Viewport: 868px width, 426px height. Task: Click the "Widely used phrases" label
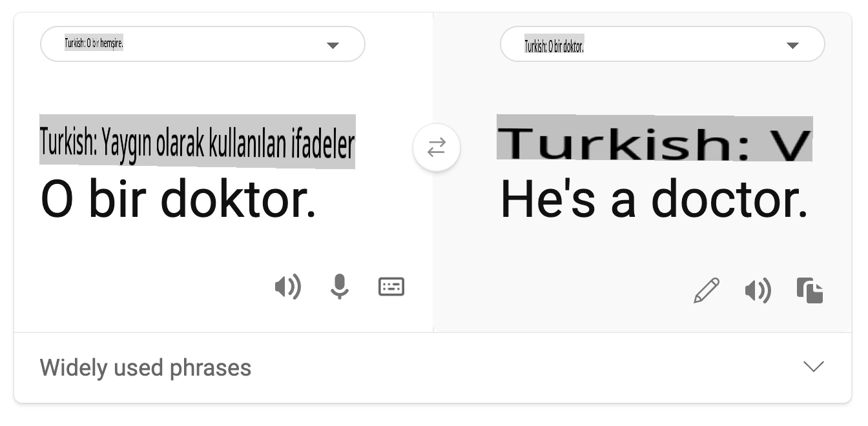(145, 368)
